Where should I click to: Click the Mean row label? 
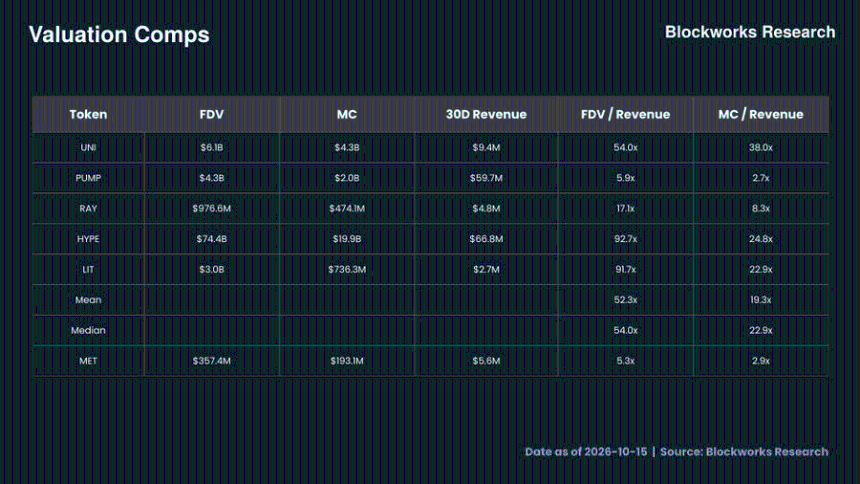click(88, 300)
